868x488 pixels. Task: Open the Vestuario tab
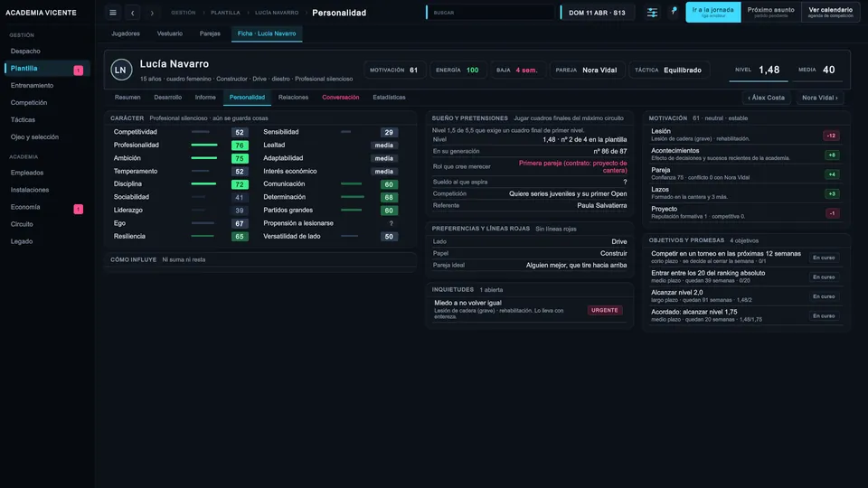(169, 33)
